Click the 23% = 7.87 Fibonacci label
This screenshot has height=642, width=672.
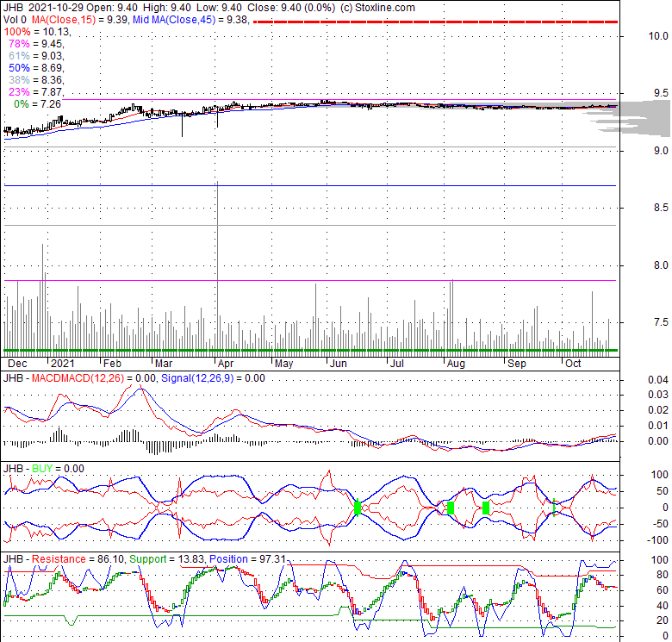click(36, 91)
